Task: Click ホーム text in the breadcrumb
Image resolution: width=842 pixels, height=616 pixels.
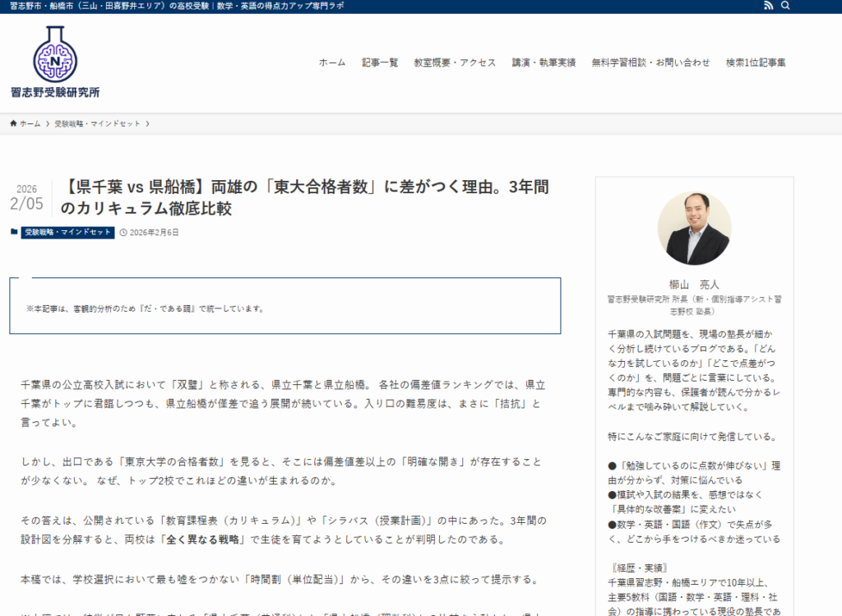Action: tap(30, 123)
